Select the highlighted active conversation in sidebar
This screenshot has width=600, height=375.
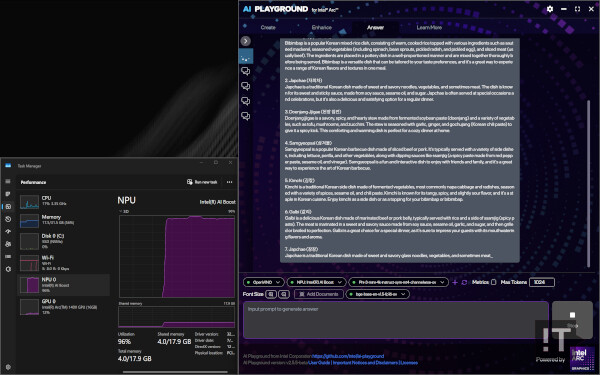pyautogui.click(x=246, y=57)
